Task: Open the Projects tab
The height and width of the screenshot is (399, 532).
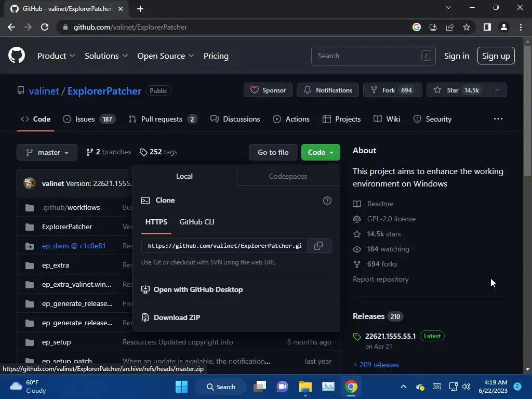Action: (341, 119)
